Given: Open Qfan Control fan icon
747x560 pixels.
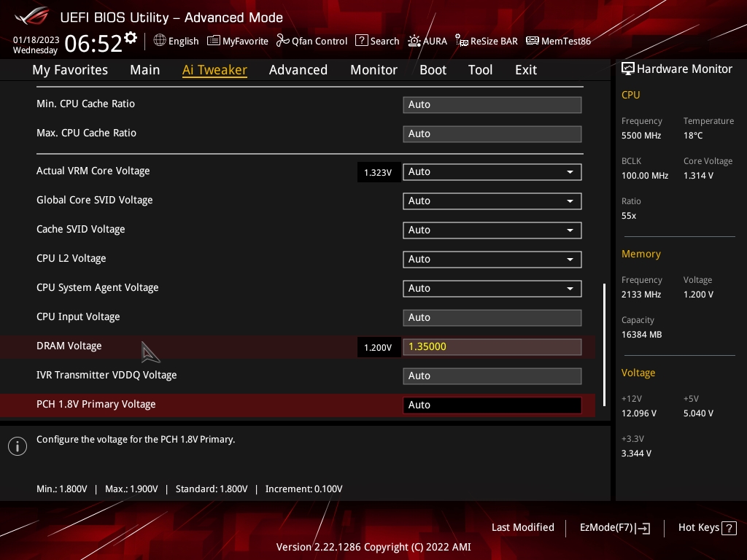Looking at the screenshot, I should click(282, 41).
